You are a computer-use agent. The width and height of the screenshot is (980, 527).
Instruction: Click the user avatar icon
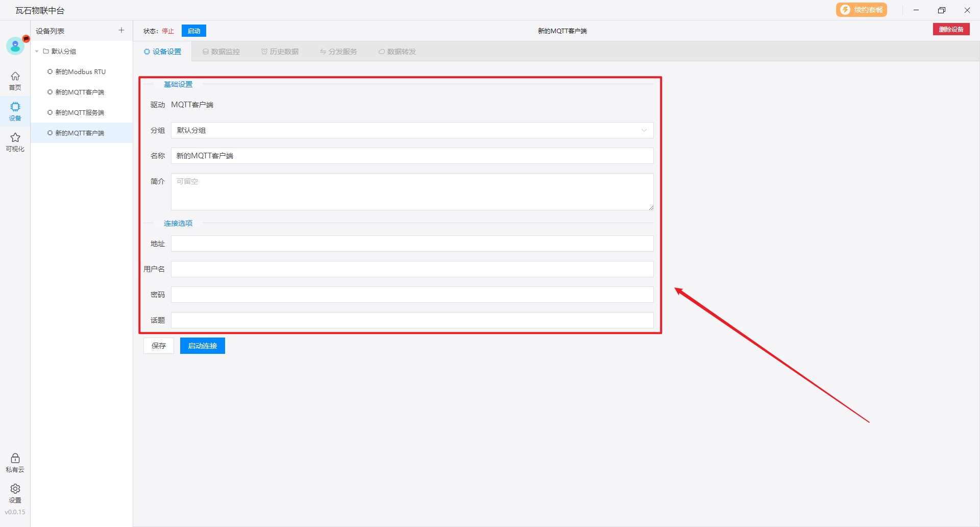[x=15, y=46]
